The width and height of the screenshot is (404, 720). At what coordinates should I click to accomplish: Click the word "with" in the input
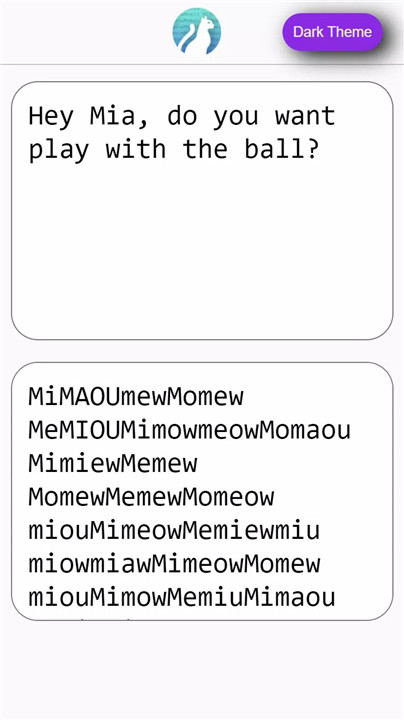(136, 150)
